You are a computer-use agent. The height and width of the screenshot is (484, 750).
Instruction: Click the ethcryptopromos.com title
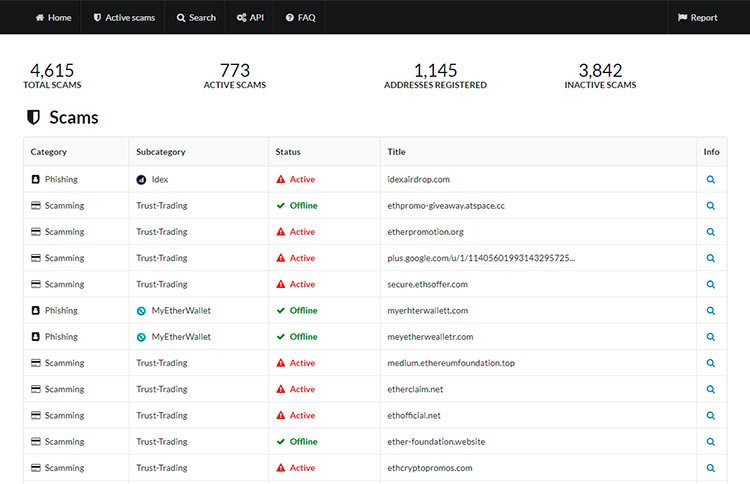pyautogui.click(x=430, y=468)
